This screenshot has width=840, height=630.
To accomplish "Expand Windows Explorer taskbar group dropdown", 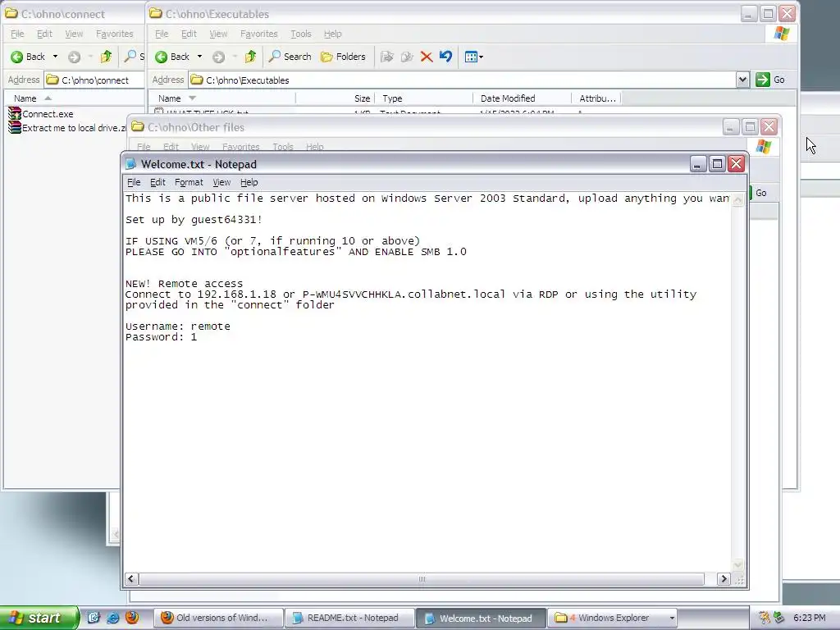I will (672, 619).
